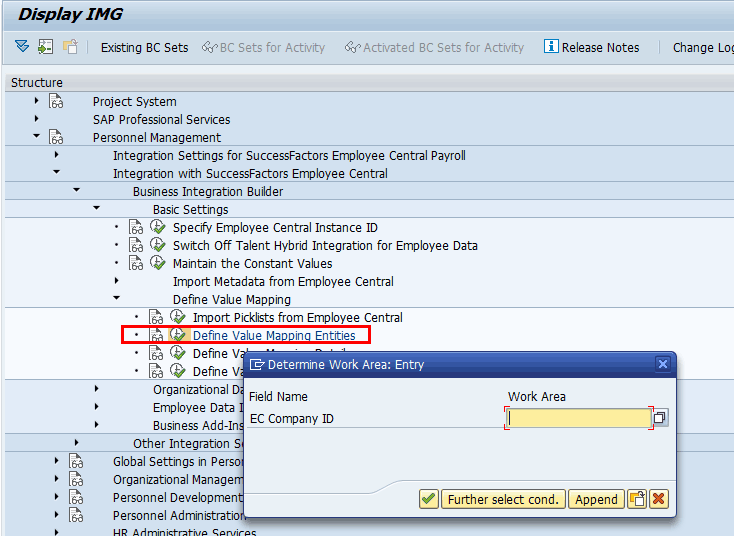Select Import Picklists from Employee Central text
The image size is (734, 536).
pos(298,317)
